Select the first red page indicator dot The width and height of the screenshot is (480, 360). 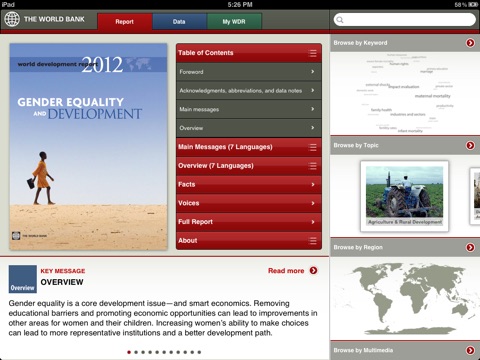[x=129, y=352]
